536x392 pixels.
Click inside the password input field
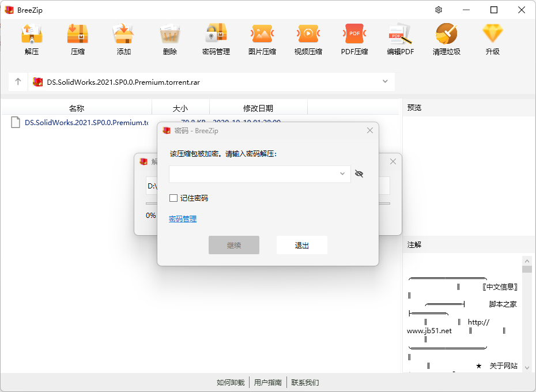252,174
